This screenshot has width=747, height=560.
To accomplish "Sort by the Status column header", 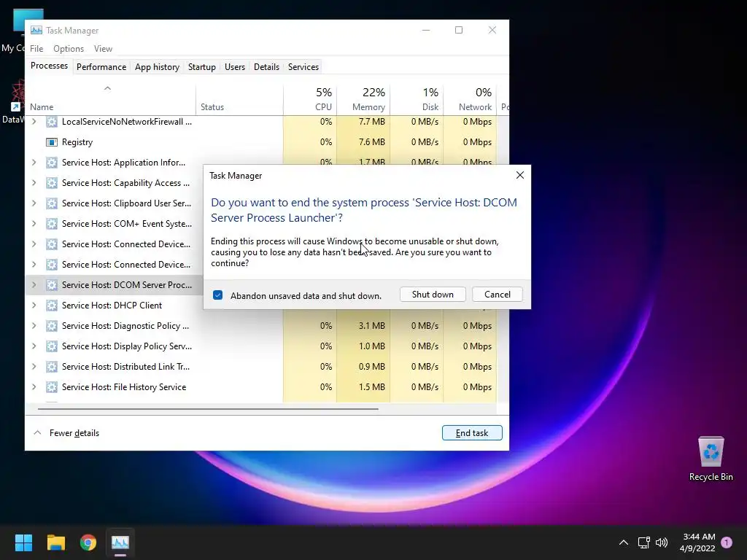I will tap(239, 100).
